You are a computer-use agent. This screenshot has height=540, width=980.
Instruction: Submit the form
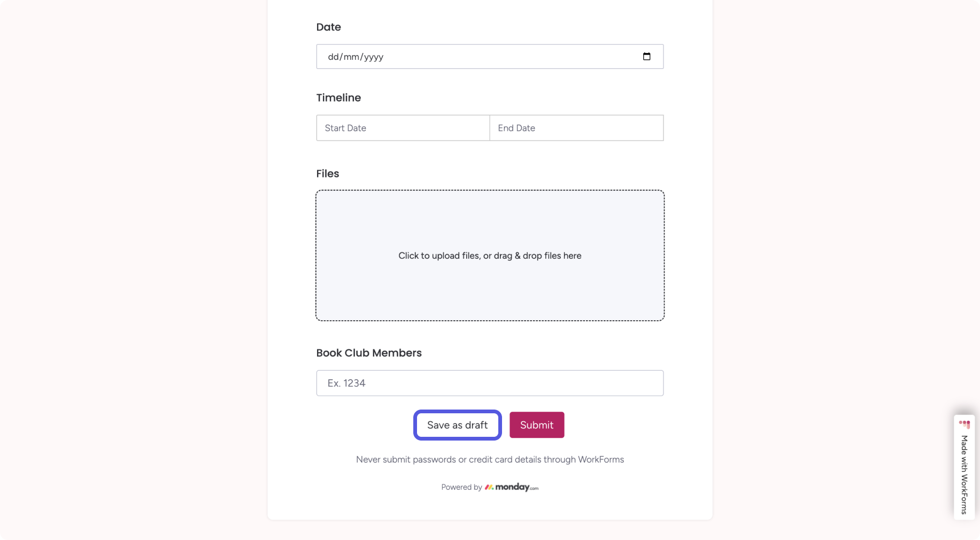(537, 425)
